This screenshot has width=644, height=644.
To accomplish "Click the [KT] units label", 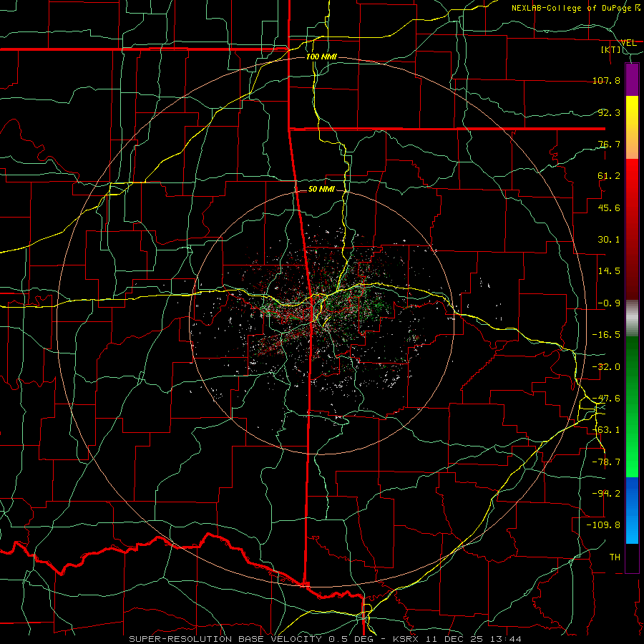I will click(611, 49).
